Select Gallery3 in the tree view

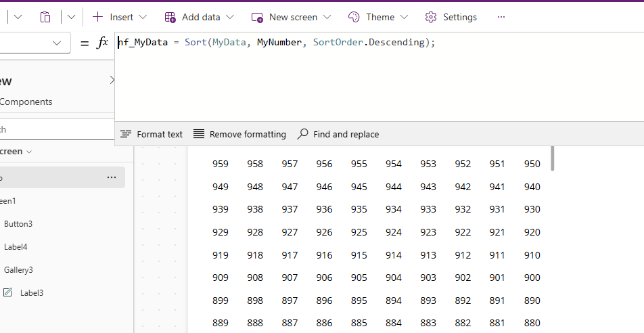pos(18,270)
